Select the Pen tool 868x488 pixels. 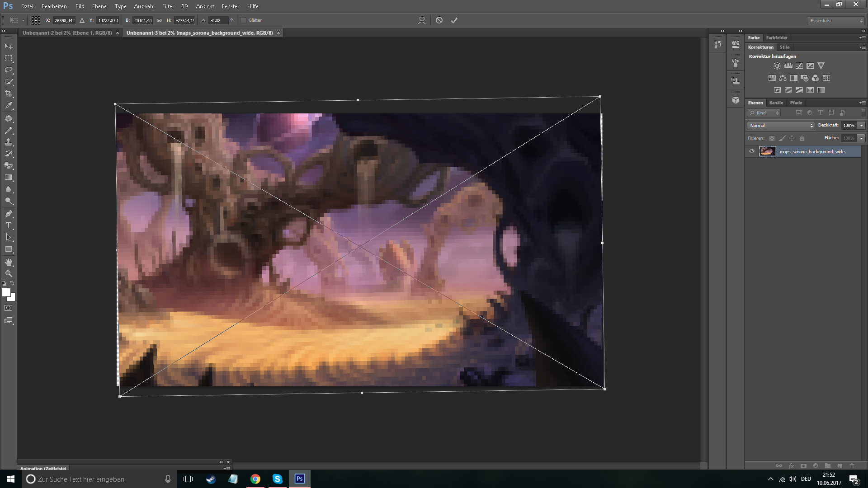9,214
